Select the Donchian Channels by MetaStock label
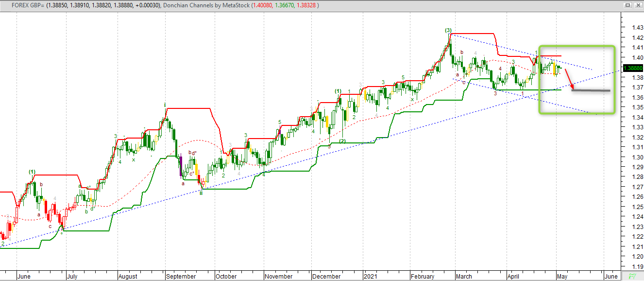Image resolution: width=644 pixels, height=281 pixels. coord(206,5)
